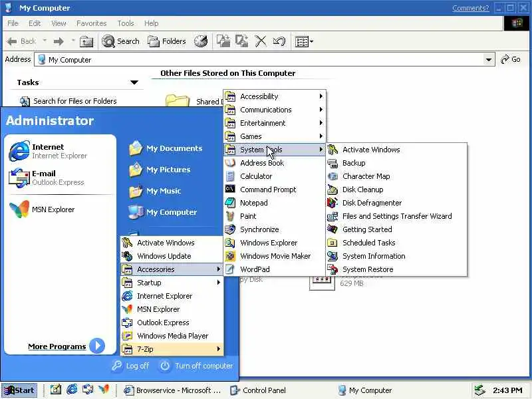Screen dimensions: 532x399
Task: Click the Delete X toolbar icon
Action: (261, 41)
